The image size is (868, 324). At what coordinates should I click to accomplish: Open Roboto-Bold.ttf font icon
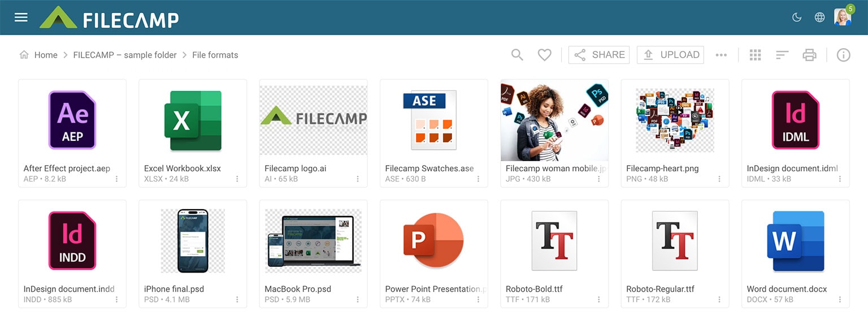pos(554,240)
